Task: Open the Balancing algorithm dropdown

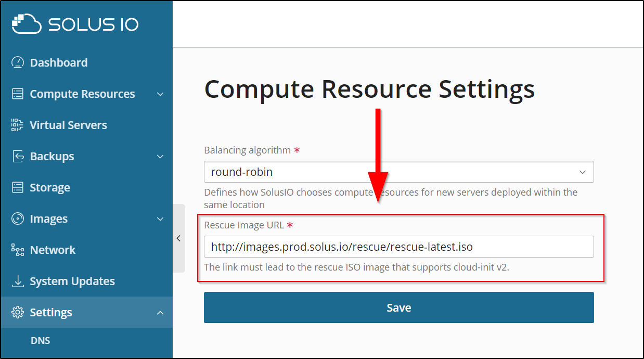Action: coord(398,172)
